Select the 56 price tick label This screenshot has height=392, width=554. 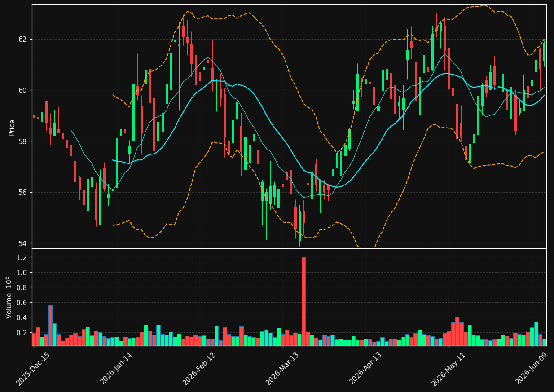(x=23, y=193)
